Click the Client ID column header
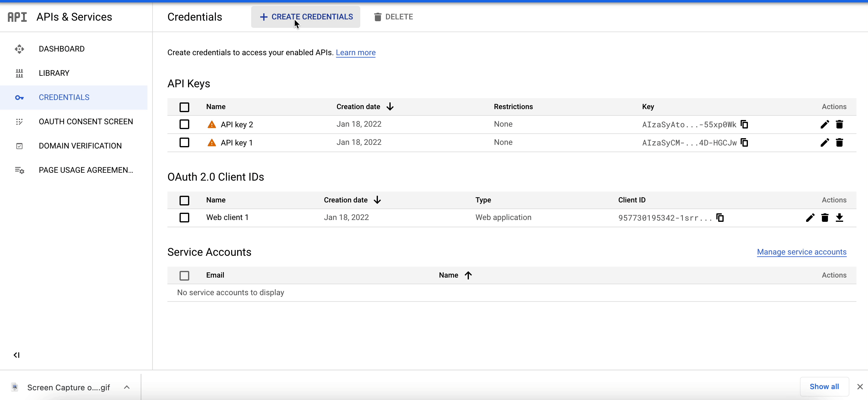868x400 pixels. [x=632, y=200]
